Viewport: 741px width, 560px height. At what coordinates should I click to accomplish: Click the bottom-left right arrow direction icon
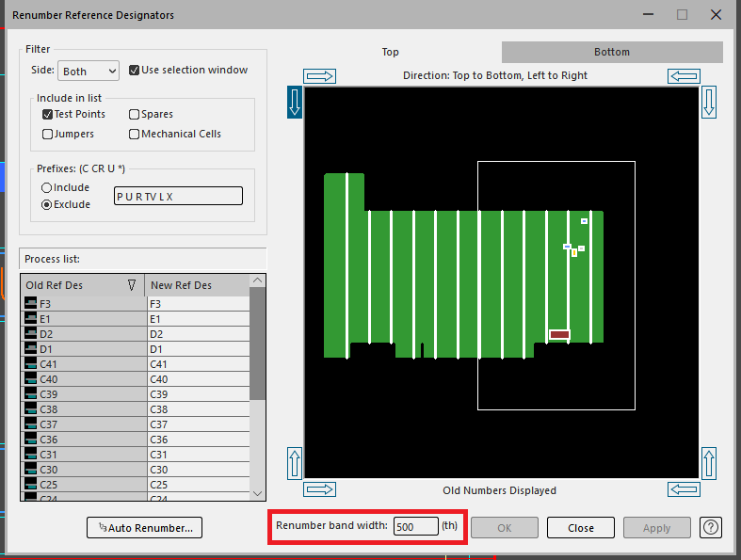(x=319, y=489)
